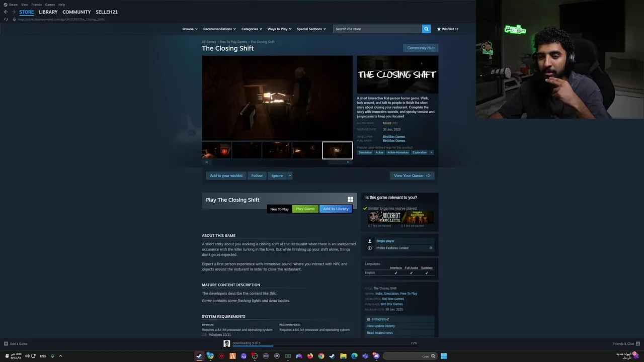Image resolution: width=644 pixels, height=362 pixels.
Task: Click the Profile Features Limited help icon
Action: 431,248
